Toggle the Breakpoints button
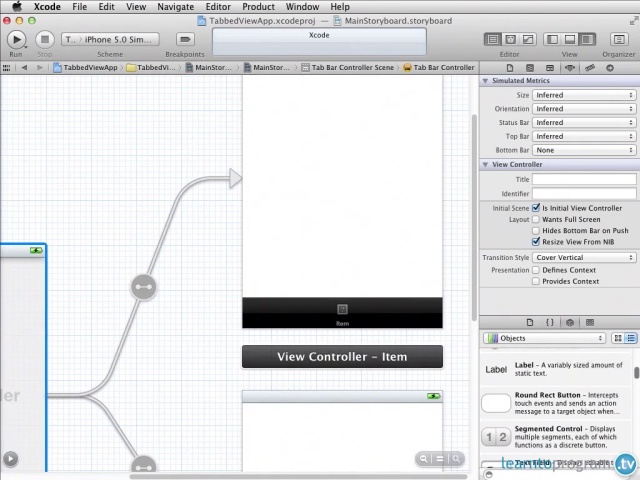 (x=185, y=40)
